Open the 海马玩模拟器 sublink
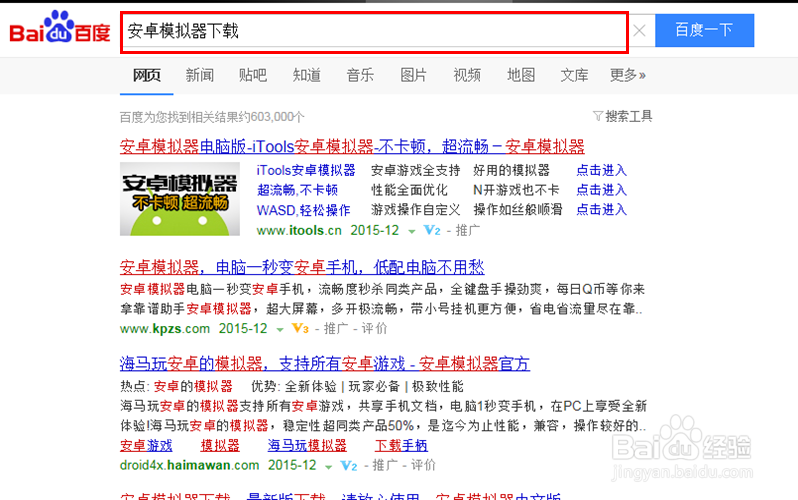 pos(307,446)
